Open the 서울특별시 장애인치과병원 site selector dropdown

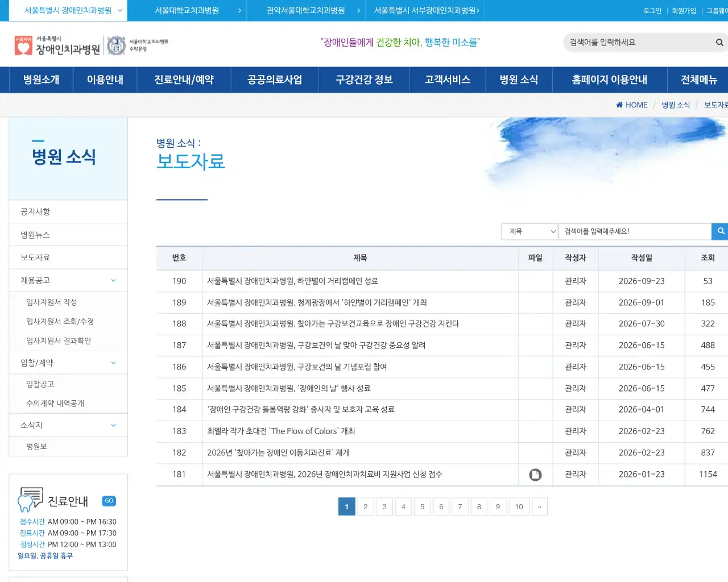point(68,11)
